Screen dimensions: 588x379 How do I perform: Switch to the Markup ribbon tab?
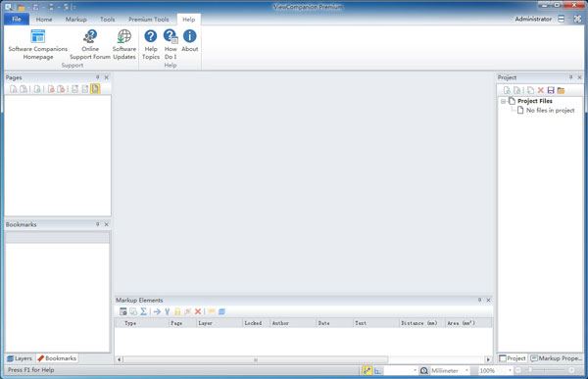(x=75, y=20)
